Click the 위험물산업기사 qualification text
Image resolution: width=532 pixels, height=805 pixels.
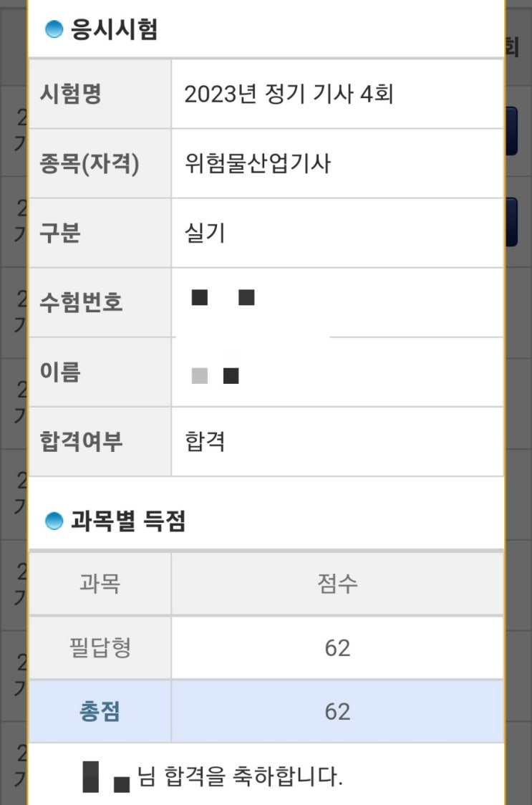[258, 164]
